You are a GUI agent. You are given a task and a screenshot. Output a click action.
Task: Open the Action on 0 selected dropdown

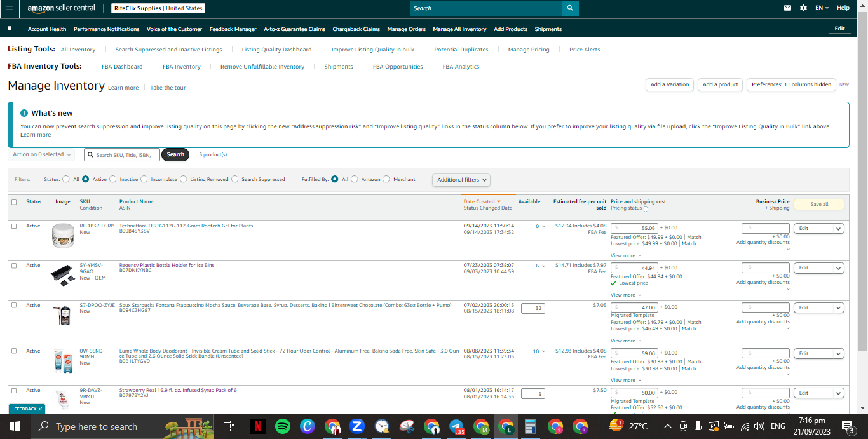pyautogui.click(x=42, y=154)
